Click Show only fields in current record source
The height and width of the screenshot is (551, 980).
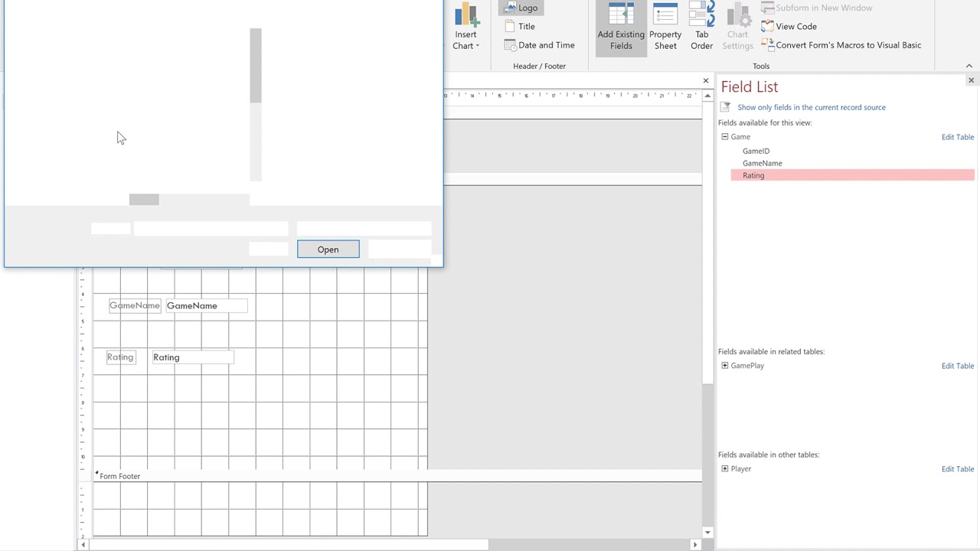click(811, 107)
